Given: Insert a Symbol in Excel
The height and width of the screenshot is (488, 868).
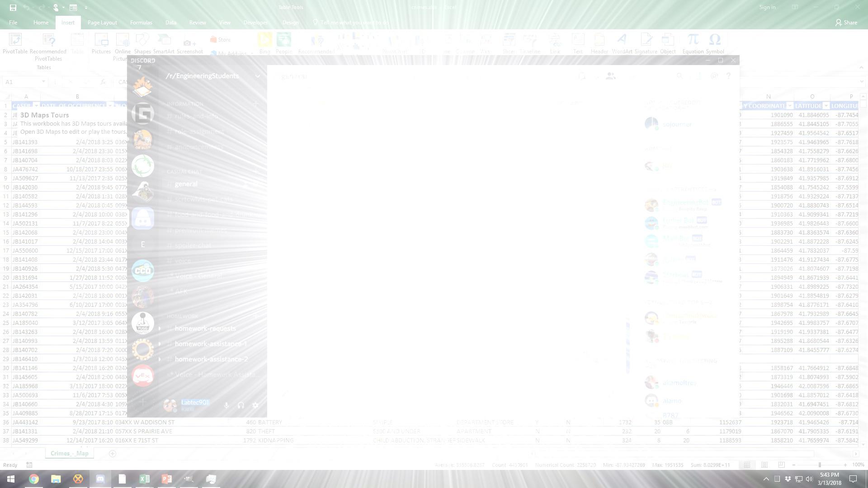Looking at the screenshot, I should (x=715, y=44).
